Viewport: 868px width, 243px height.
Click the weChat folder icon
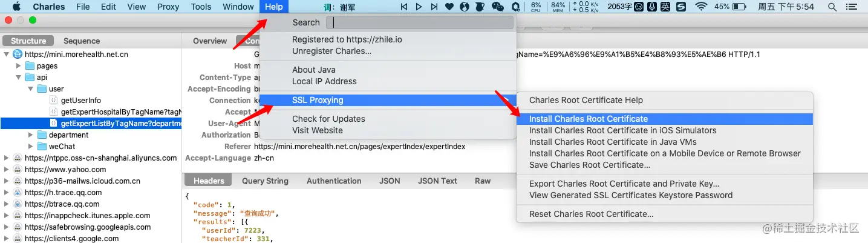point(41,146)
